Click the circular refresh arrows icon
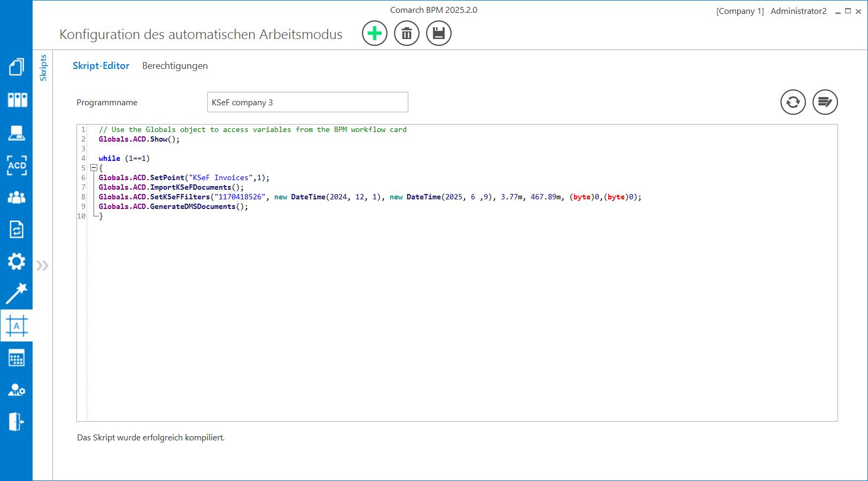Screen dimensions: 868x481 (x=793, y=102)
